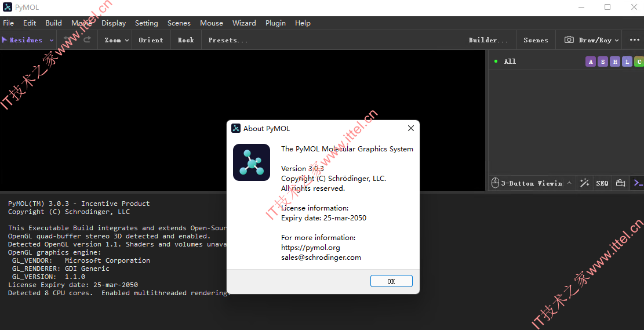644x330 pixels.
Task: Open the Scenes toolbar button
Action: [536, 40]
